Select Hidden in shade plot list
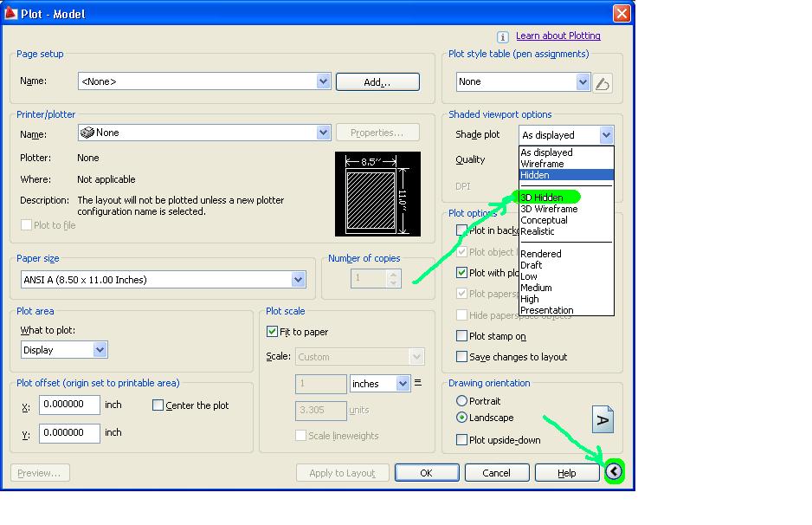 [x=566, y=175]
